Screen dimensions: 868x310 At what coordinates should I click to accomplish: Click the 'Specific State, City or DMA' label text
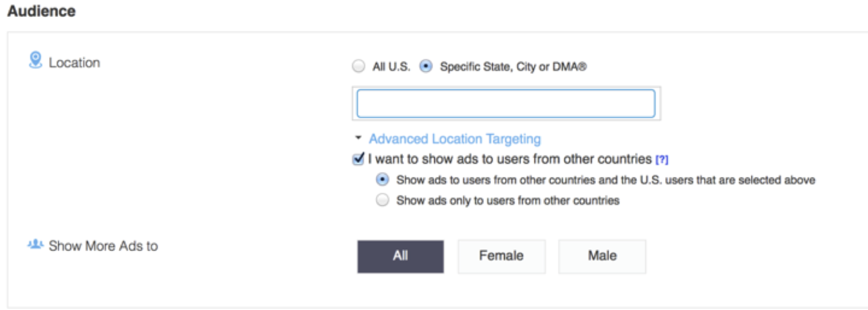[513, 67]
